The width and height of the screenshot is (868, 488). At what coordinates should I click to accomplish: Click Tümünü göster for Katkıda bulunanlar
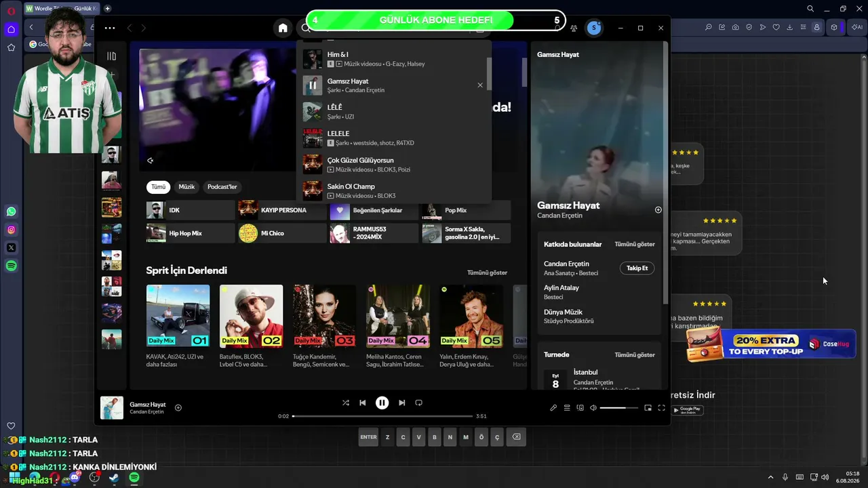pyautogui.click(x=635, y=244)
